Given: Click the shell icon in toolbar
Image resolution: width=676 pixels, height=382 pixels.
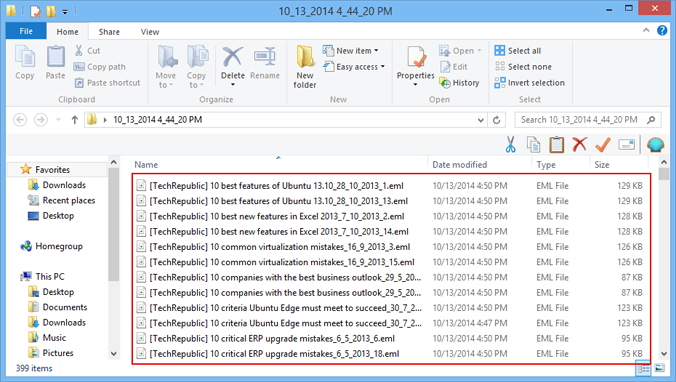Looking at the screenshot, I should [655, 145].
